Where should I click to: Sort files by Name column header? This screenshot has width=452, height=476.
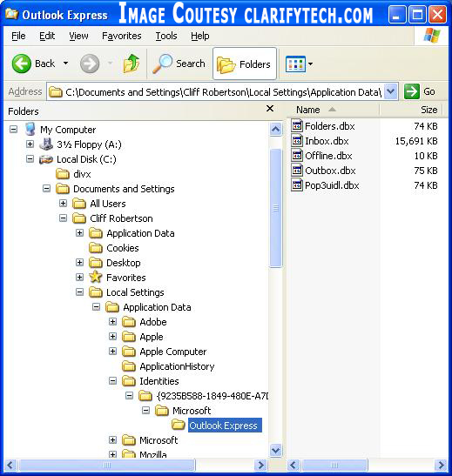334,110
